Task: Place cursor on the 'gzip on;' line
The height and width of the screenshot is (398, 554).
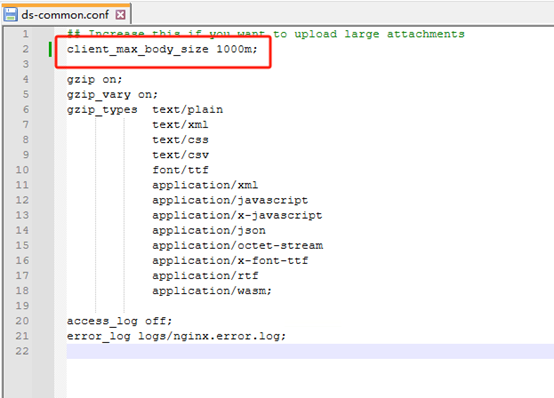Action: (95, 79)
